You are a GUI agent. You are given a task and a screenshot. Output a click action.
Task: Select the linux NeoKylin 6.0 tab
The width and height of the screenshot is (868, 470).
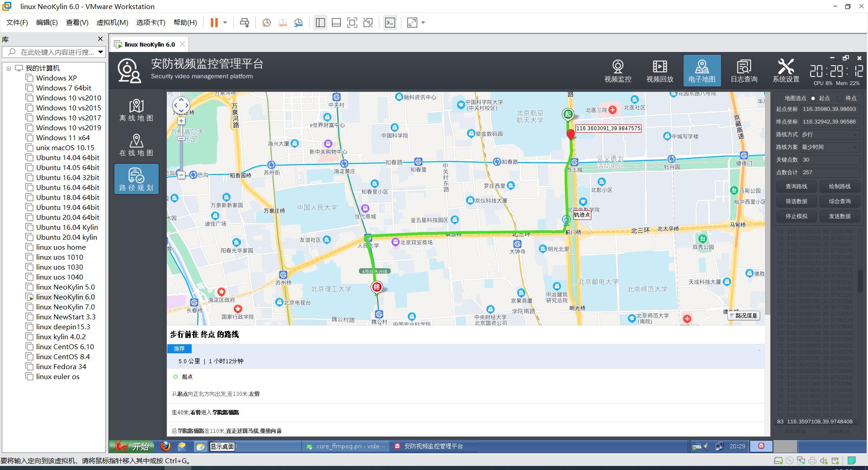(x=150, y=44)
